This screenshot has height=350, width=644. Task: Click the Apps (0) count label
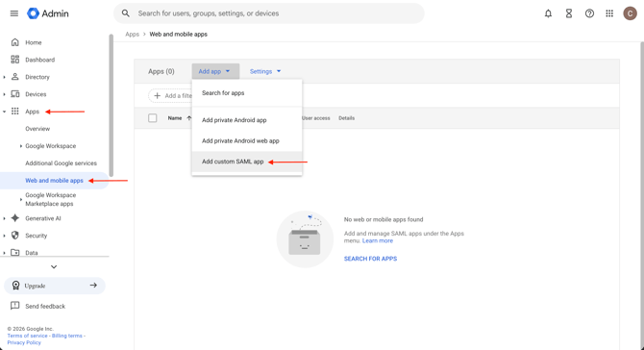coord(161,71)
